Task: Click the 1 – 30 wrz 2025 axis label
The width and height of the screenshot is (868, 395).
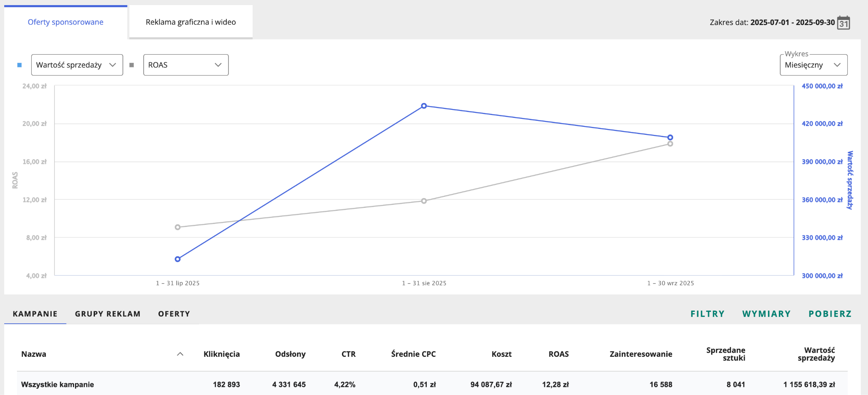Action: [670, 283]
